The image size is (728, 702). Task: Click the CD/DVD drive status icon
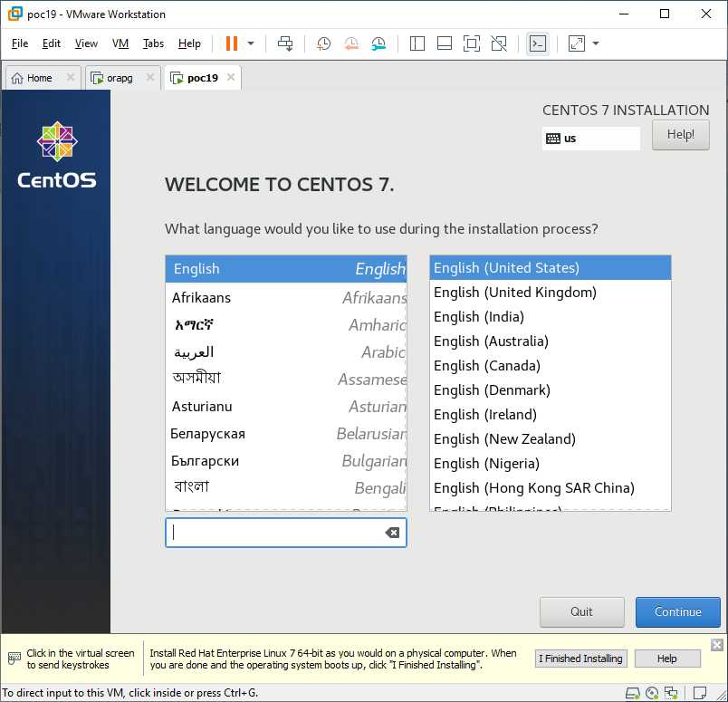pos(652,693)
